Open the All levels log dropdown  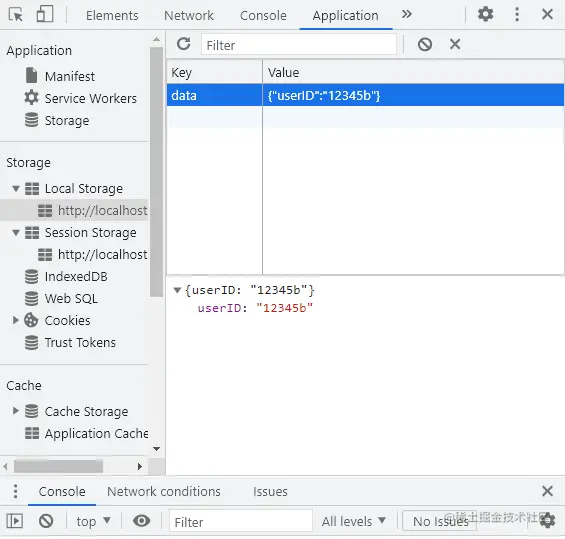[353, 521]
